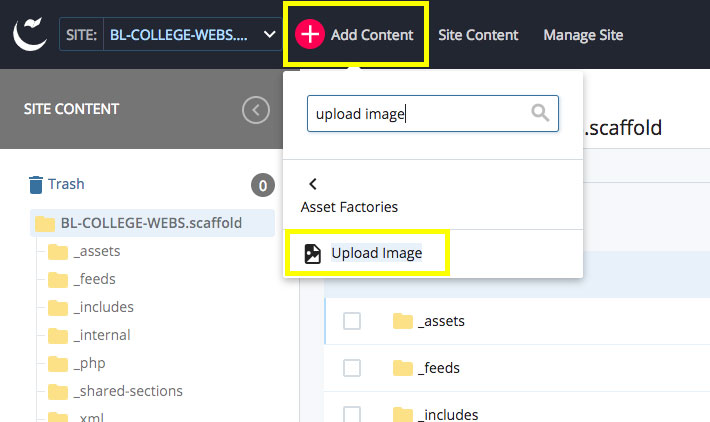Open _shared-sections folder in sidebar tree
Screen dimensions: 710x422
pyautogui.click(x=128, y=391)
